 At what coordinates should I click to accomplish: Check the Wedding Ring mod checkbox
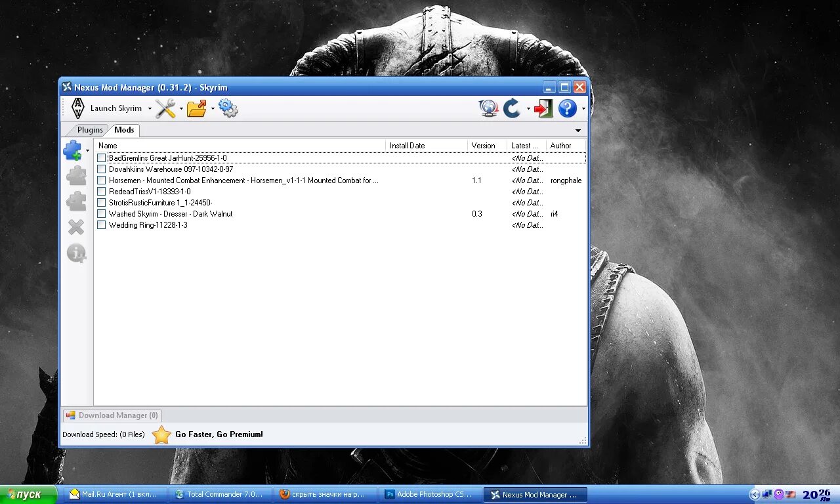[x=101, y=225]
